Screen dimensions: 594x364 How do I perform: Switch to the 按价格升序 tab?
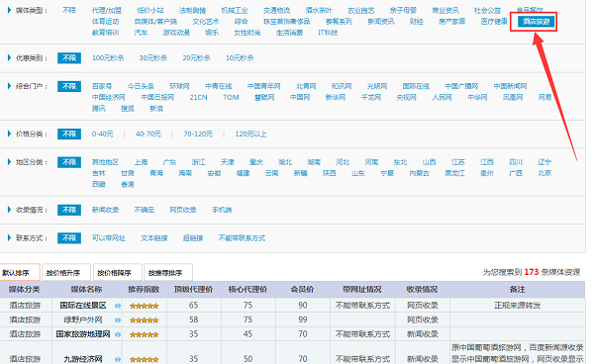coord(66,272)
